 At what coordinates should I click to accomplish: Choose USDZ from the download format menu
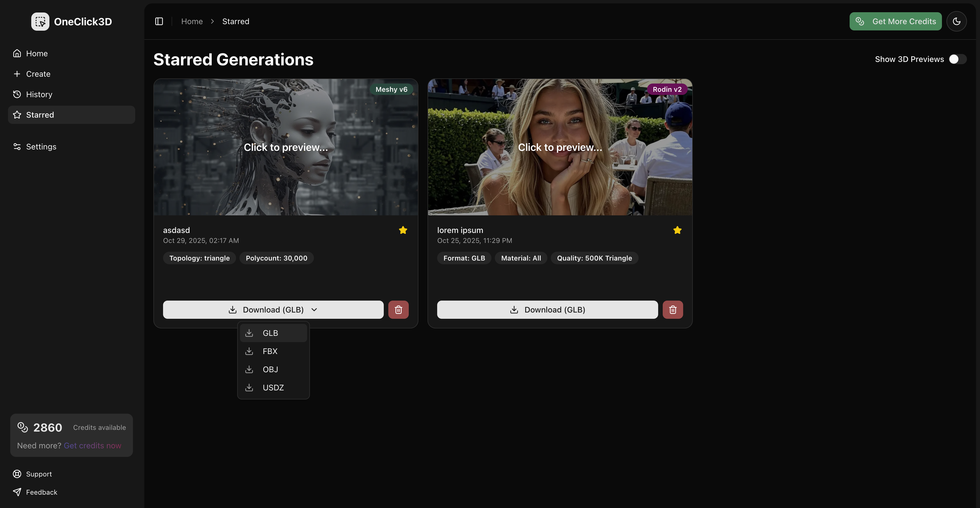[273, 387]
